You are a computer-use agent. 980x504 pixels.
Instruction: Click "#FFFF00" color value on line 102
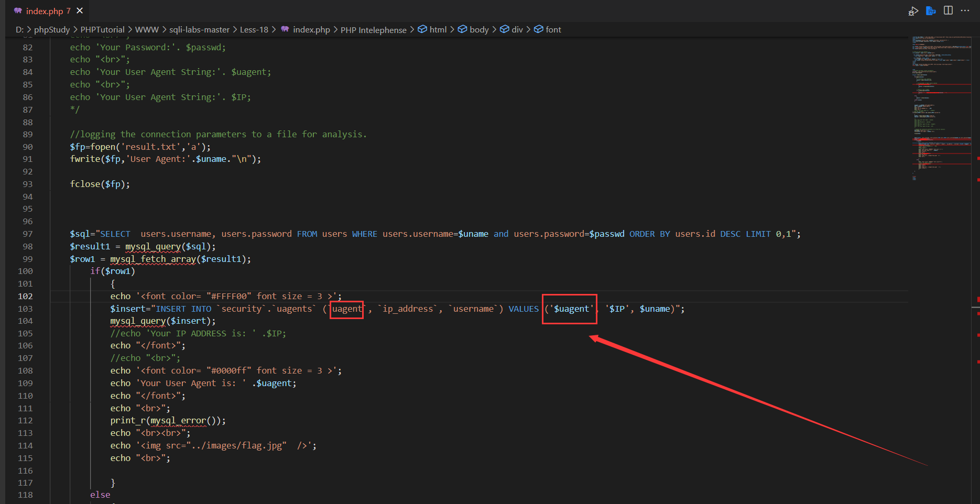pyautogui.click(x=229, y=297)
